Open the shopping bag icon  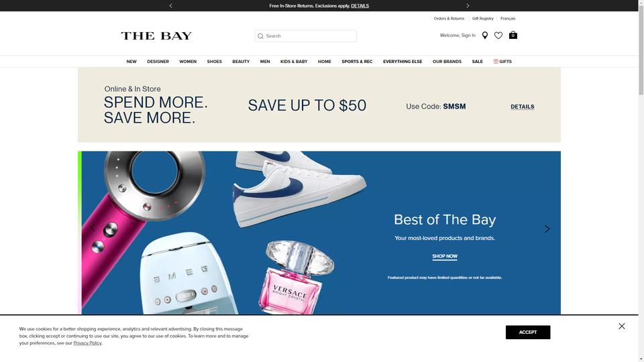[513, 36]
